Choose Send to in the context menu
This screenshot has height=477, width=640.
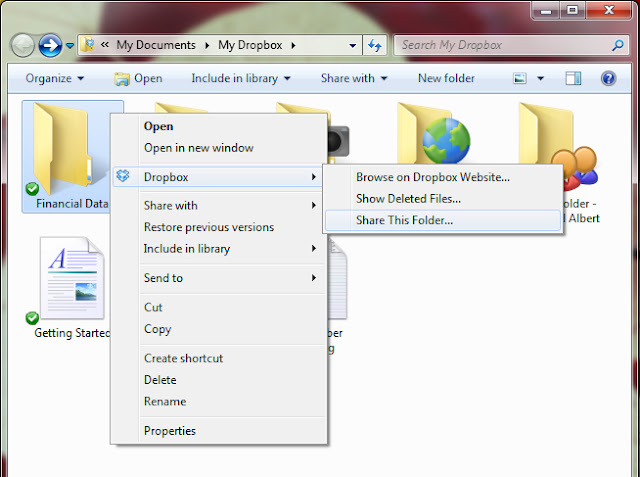tap(220, 278)
